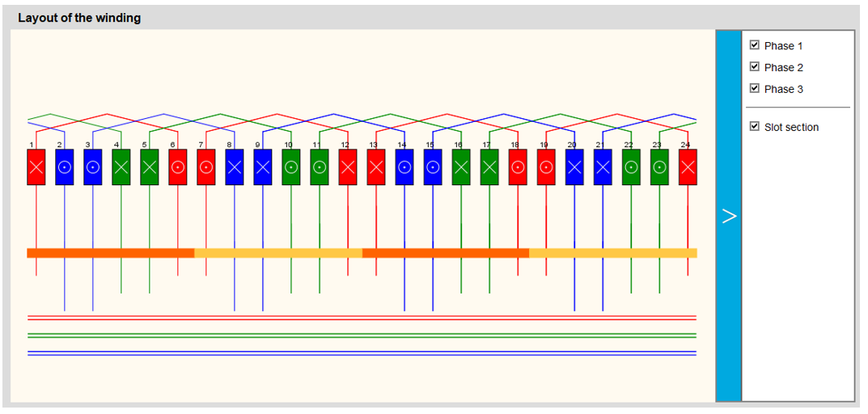This screenshot has height=414, width=868.
Task: Hide the Slot section via checkbox
Action: pyautogui.click(x=755, y=127)
